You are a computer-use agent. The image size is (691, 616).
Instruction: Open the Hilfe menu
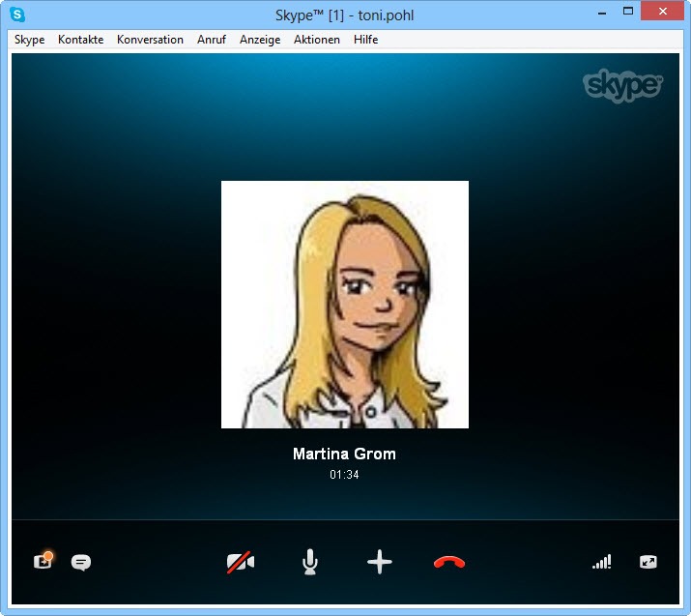365,40
